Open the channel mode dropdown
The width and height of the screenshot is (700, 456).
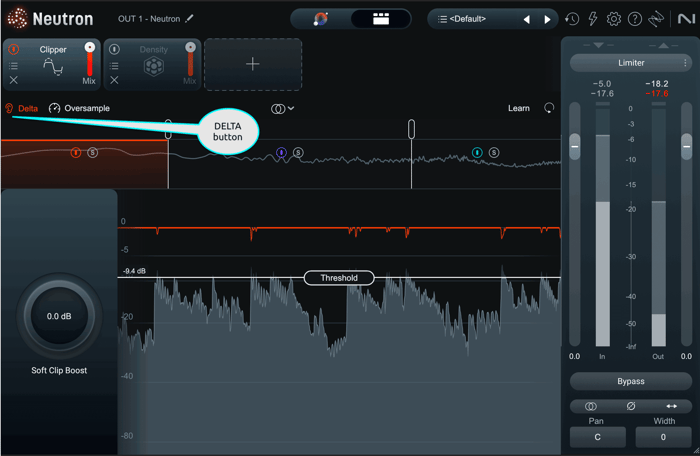click(283, 109)
